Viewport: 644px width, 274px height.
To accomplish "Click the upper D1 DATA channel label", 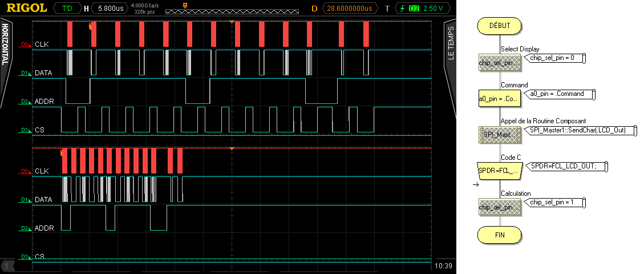I will click(35, 72).
